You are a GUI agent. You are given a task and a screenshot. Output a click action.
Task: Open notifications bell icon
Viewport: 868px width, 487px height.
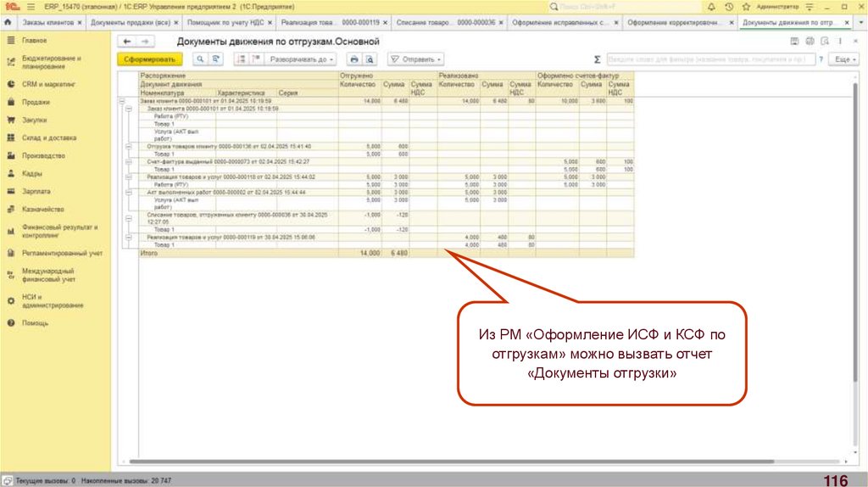pyautogui.click(x=711, y=7)
